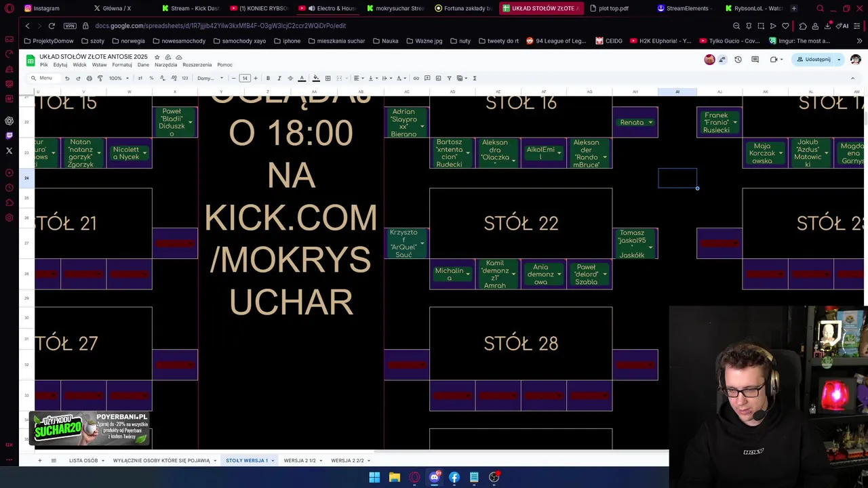Insert a link with the toolbar chain icon

416,78
